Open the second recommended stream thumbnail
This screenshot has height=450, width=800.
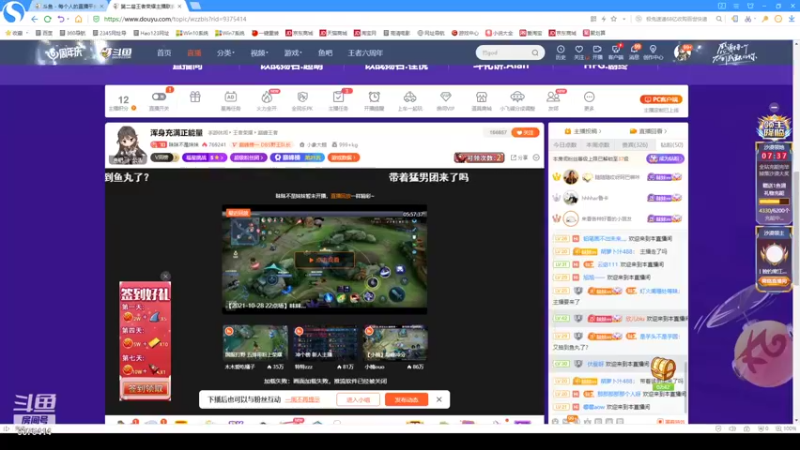point(325,342)
